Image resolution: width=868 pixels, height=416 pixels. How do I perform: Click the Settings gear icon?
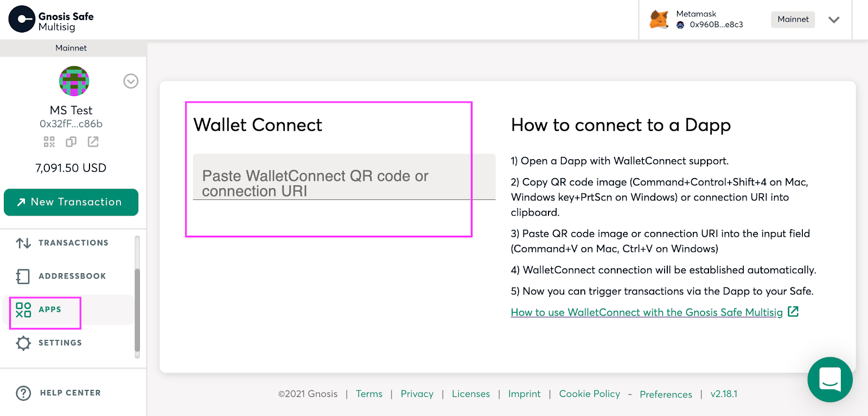click(x=23, y=343)
